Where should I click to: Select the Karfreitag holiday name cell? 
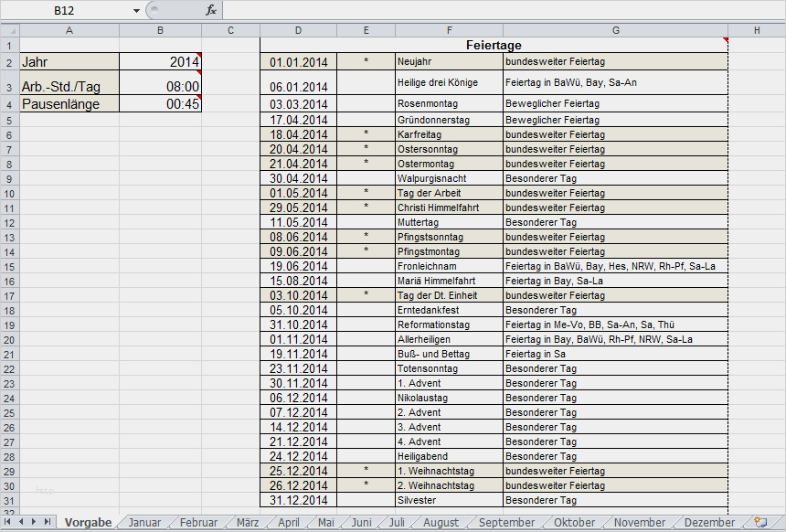coord(448,134)
